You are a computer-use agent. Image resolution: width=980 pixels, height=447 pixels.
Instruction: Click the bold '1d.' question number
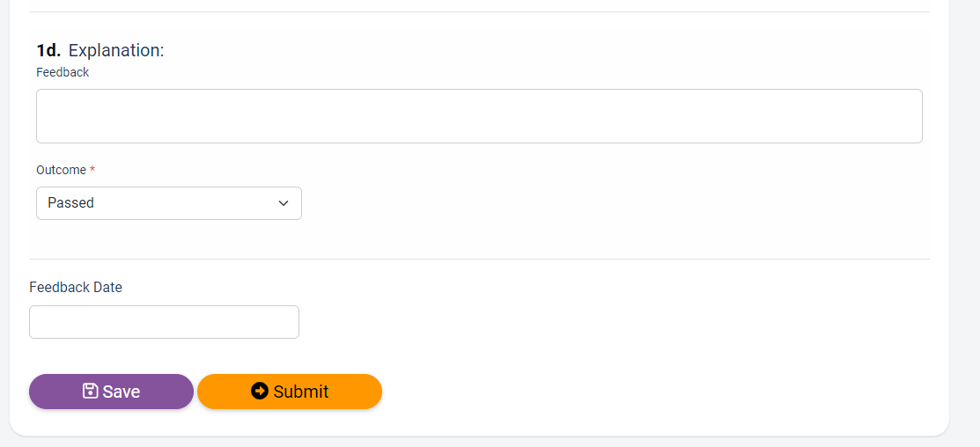pos(48,50)
